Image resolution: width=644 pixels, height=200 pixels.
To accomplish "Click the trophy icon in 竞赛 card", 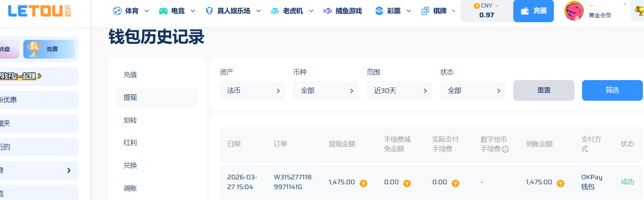I will [34, 49].
